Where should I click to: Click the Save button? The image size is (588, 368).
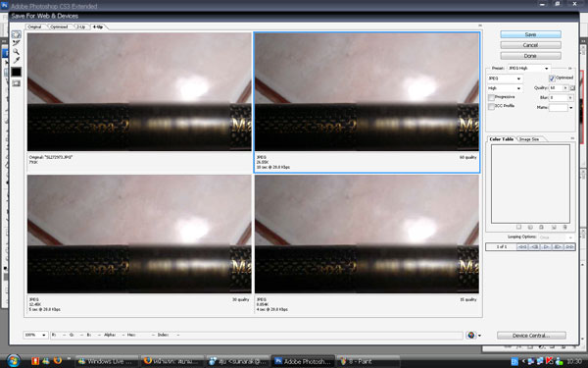530,34
